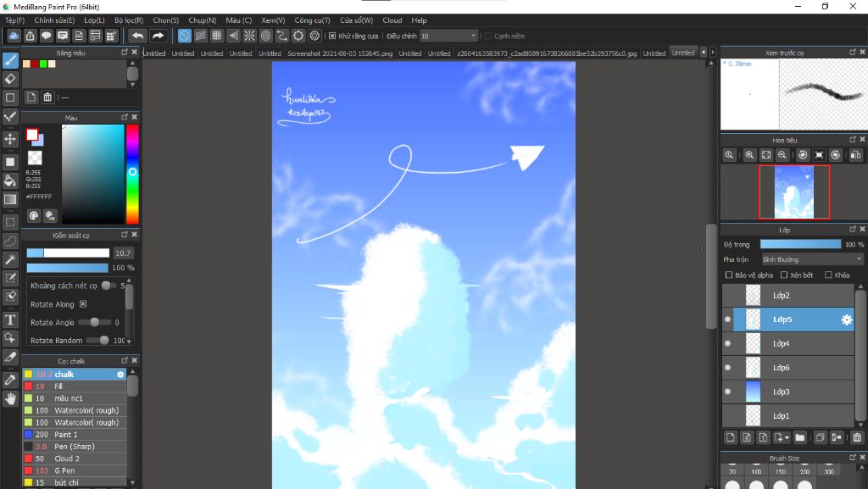Delete the selected layer with trash icon
The height and width of the screenshot is (489, 868).
[857, 437]
